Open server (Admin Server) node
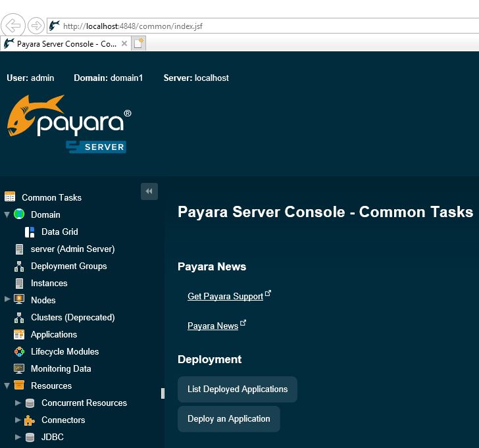Viewport: 479px width, 448px height. (72, 249)
